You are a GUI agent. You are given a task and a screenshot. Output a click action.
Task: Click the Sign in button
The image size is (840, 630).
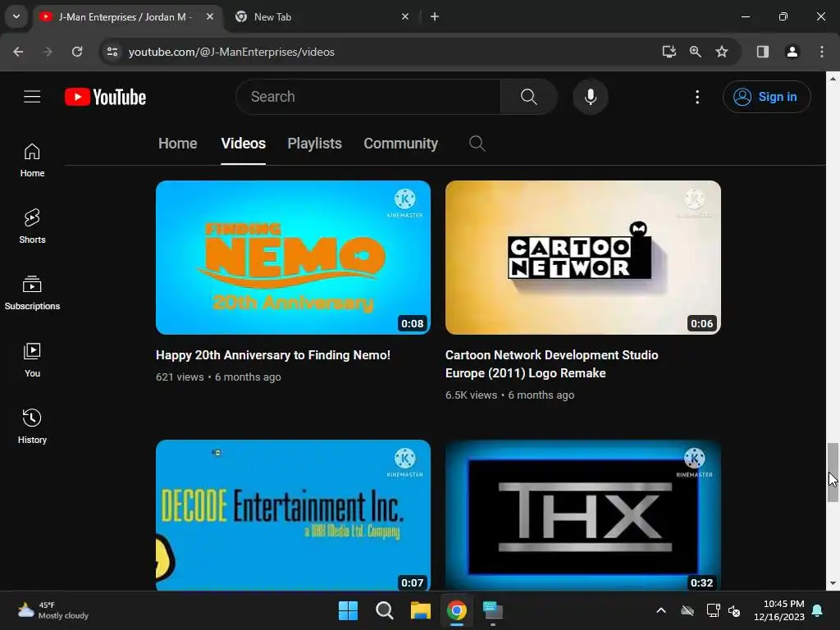tap(766, 97)
